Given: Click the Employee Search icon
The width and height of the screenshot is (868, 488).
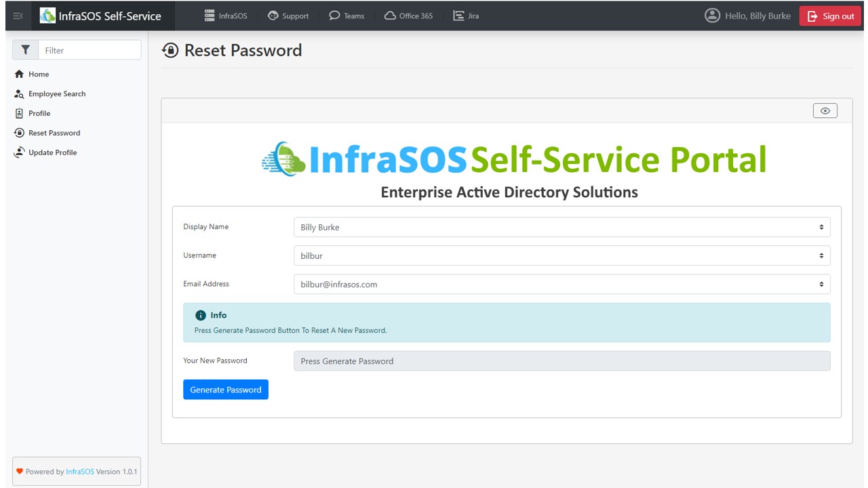Looking at the screenshot, I should [x=19, y=94].
